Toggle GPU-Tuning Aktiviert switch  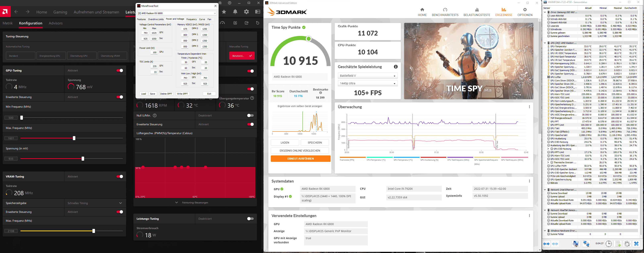click(120, 70)
